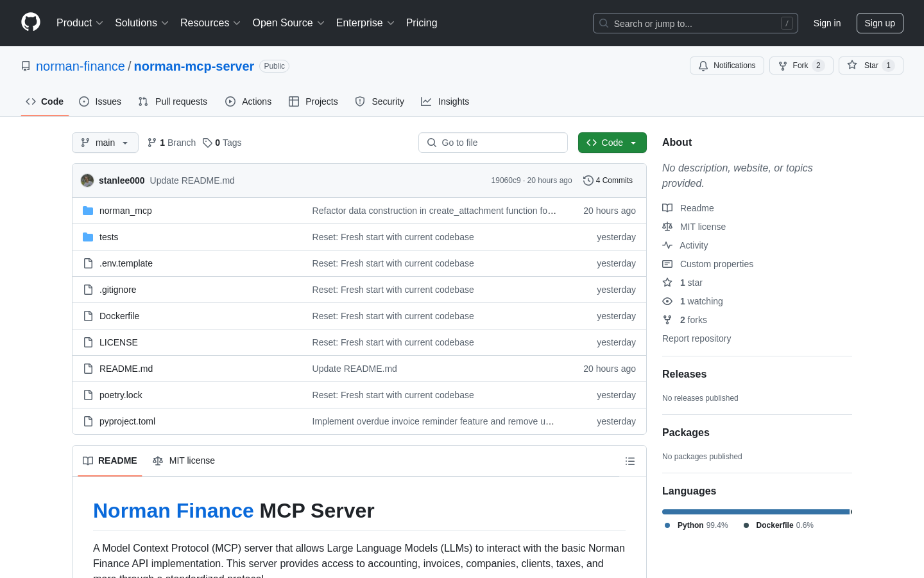Screen dimensions: 924x578
Task: Open README outline list icon
Action: coord(630,461)
